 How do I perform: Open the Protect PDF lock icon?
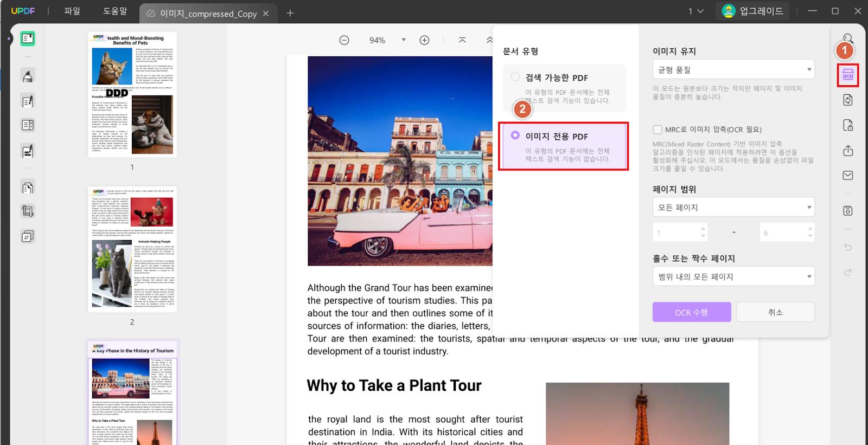pos(848,125)
